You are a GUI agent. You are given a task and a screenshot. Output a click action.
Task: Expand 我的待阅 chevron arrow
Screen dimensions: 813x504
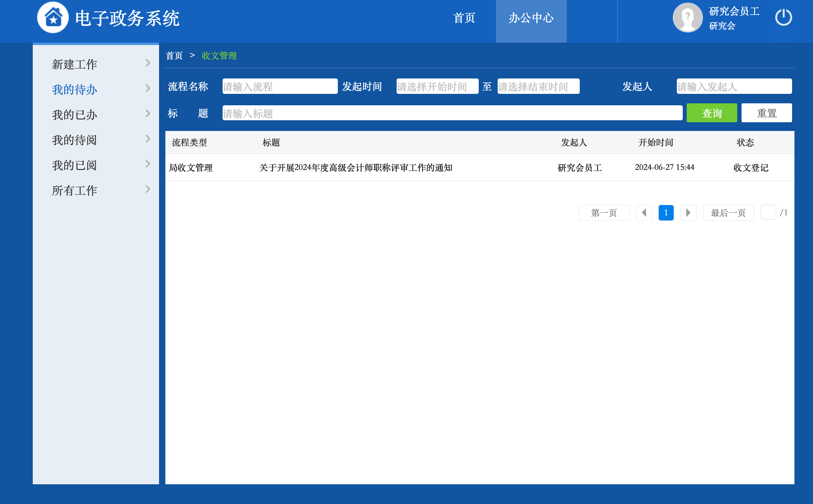click(148, 139)
